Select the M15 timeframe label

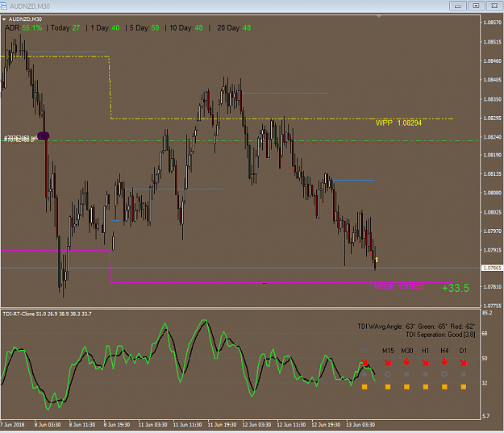point(388,351)
